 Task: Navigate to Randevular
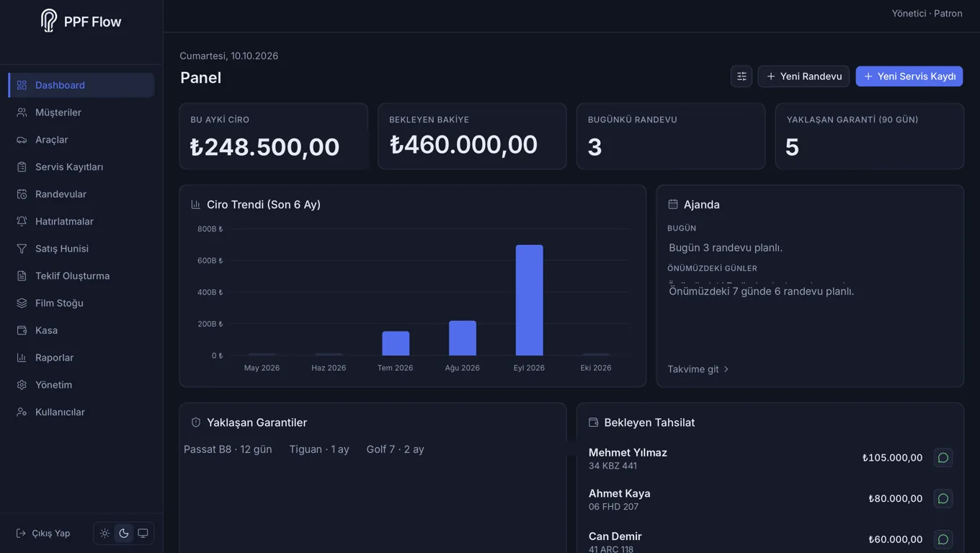tap(81, 194)
